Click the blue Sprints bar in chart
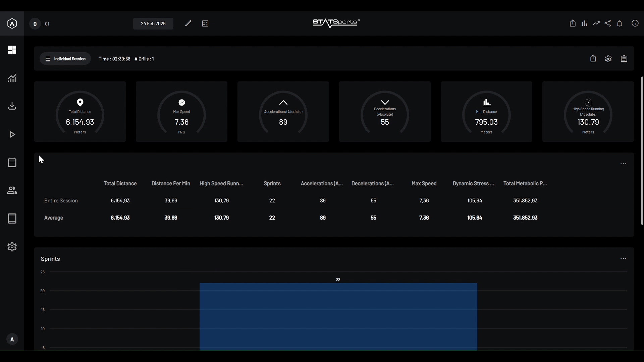 (x=338, y=317)
